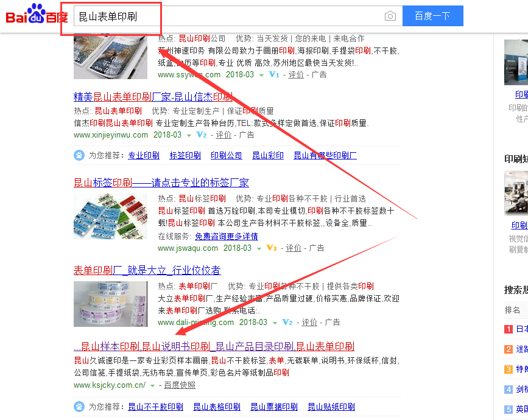
Task: Open the 百度快照 cached page link
Action: tap(180, 385)
